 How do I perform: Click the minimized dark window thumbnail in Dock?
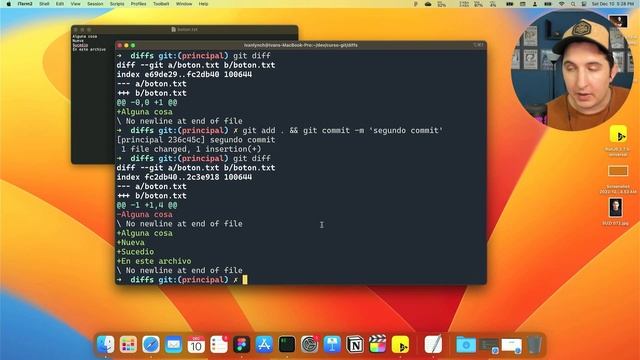[x=489, y=345]
